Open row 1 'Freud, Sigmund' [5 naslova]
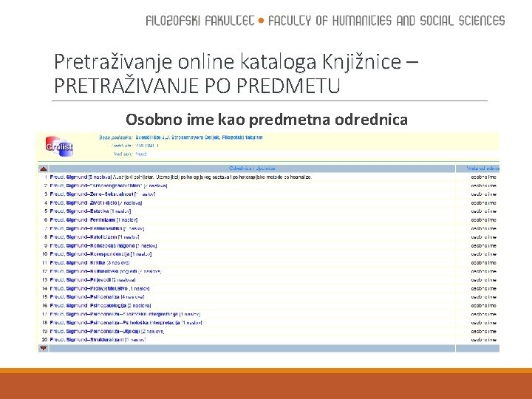 coord(81,177)
